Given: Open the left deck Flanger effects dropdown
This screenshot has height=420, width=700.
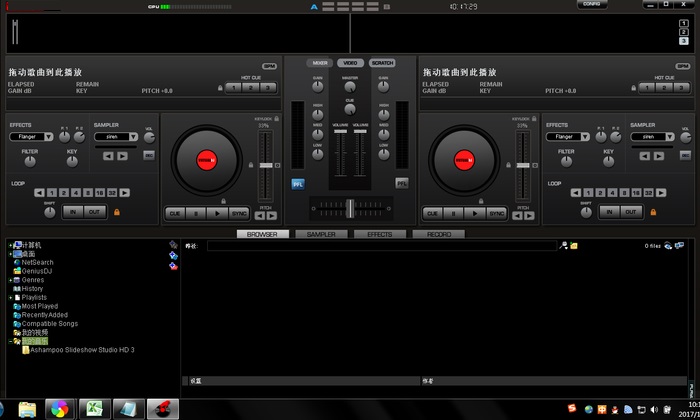Looking at the screenshot, I should click(32, 136).
